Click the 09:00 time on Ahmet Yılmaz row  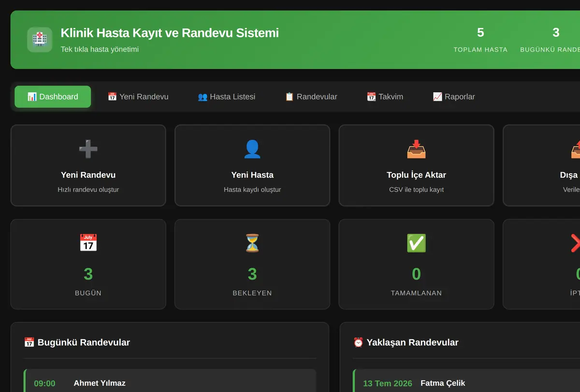coord(44,383)
